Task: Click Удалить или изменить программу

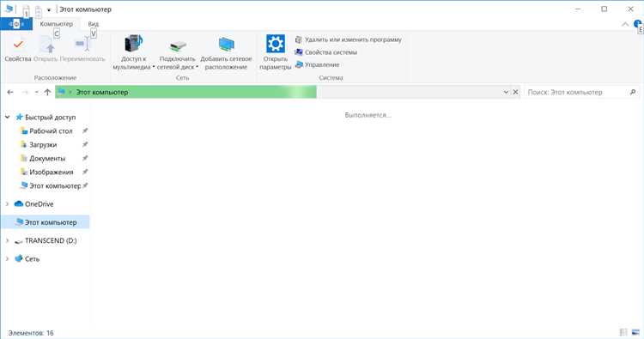Action: pyautogui.click(x=349, y=39)
